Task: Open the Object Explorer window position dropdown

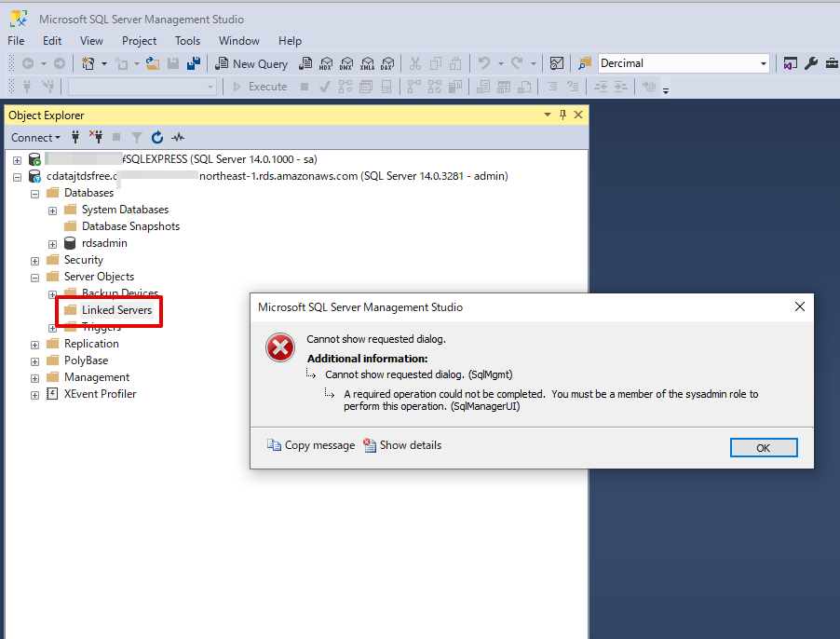Action: [547, 115]
